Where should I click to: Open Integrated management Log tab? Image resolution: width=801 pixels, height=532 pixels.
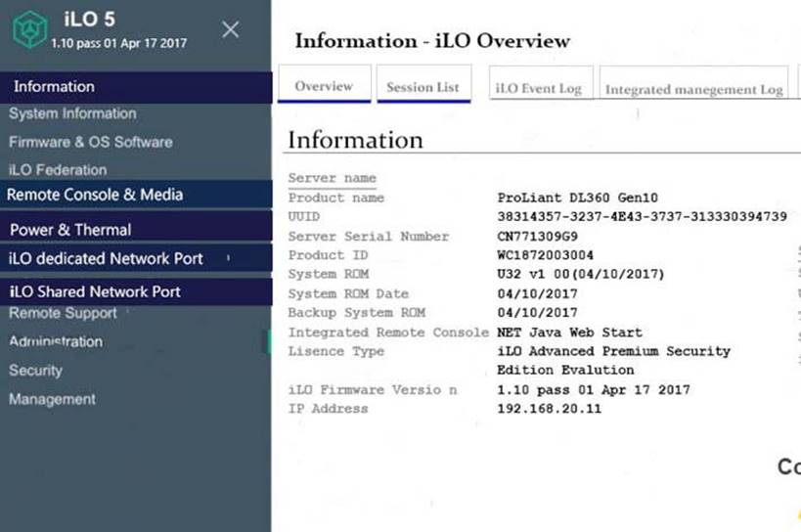tap(693, 89)
